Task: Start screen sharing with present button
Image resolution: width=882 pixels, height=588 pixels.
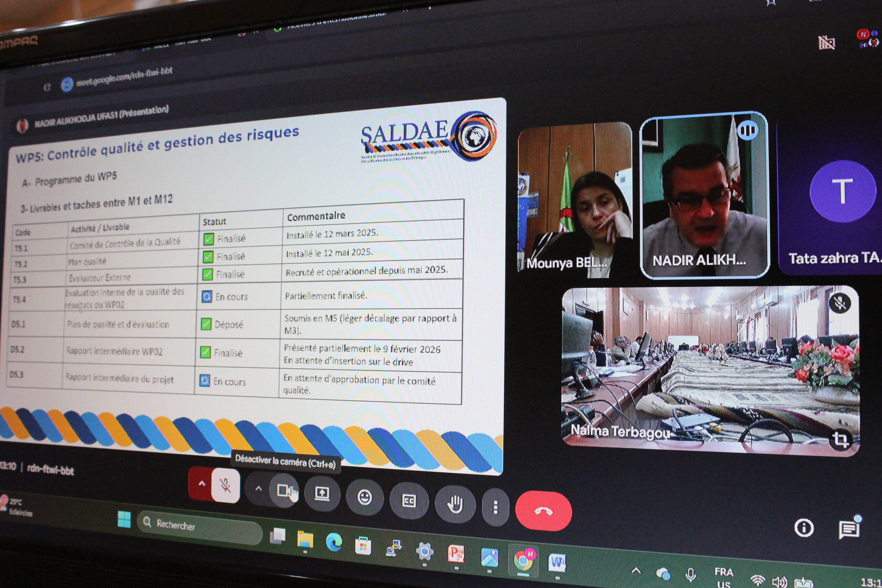Action: pyautogui.click(x=322, y=494)
